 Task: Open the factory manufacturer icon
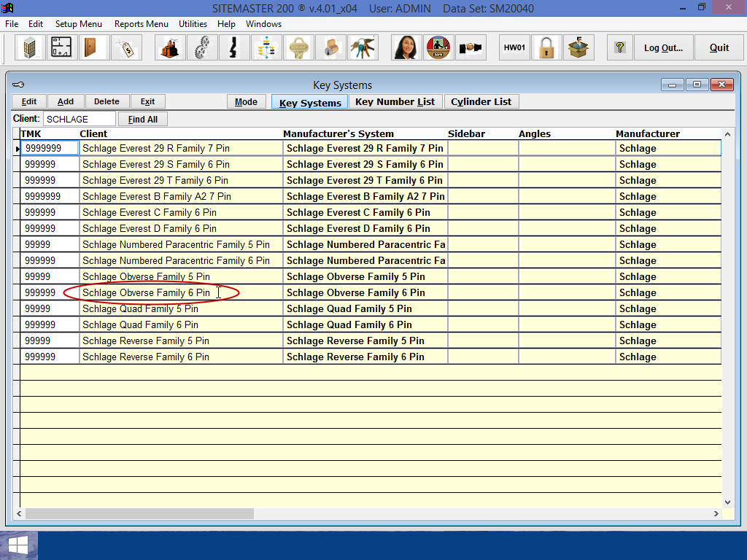pyautogui.click(x=170, y=47)
